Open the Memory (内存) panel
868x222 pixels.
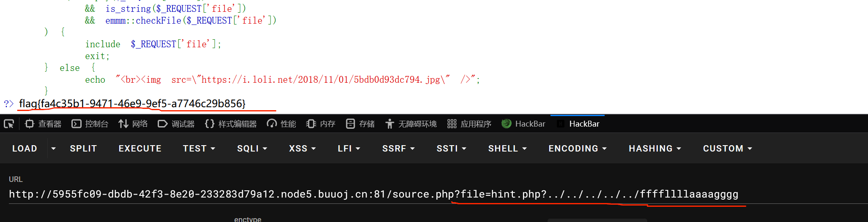[321, 124]
